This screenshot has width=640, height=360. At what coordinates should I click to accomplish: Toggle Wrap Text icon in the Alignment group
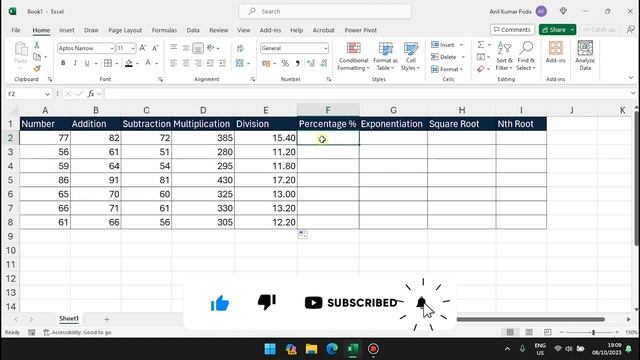pos(240,49)
